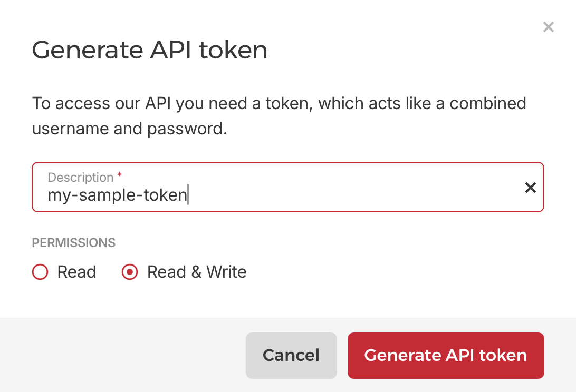Dismiss the dialog via the top-right X

coord(548,27)
